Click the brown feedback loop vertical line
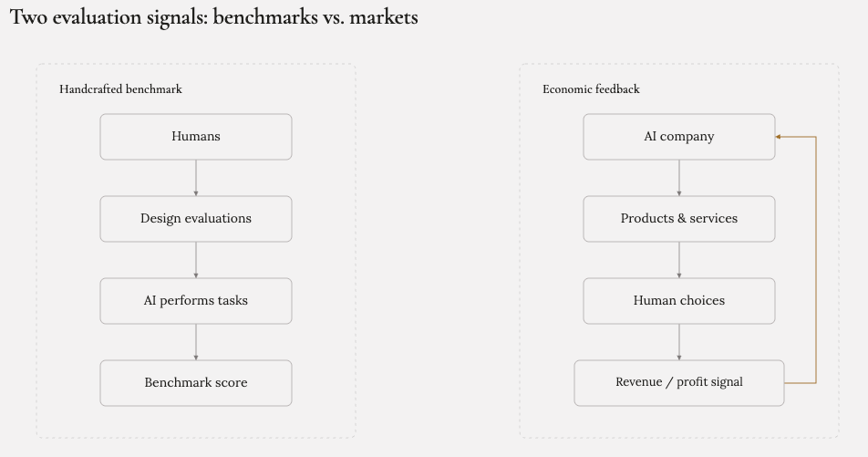 (x=816, y=260)
